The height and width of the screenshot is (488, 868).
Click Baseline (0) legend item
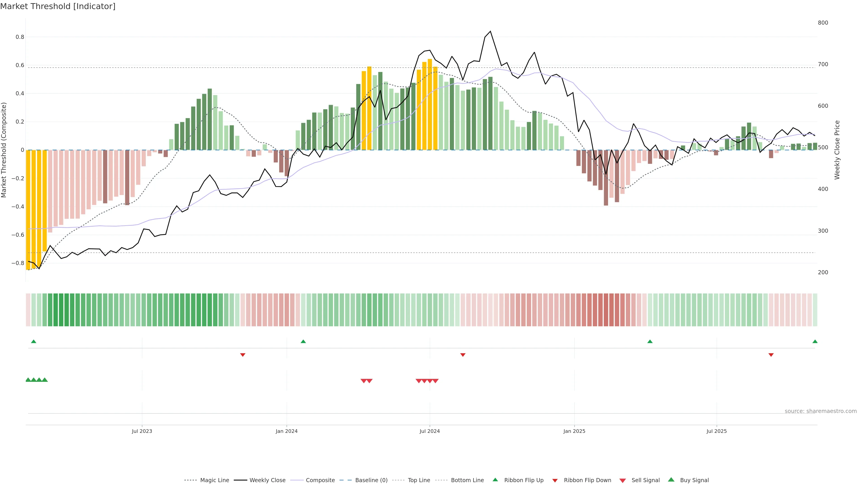[x=371, y=480]
